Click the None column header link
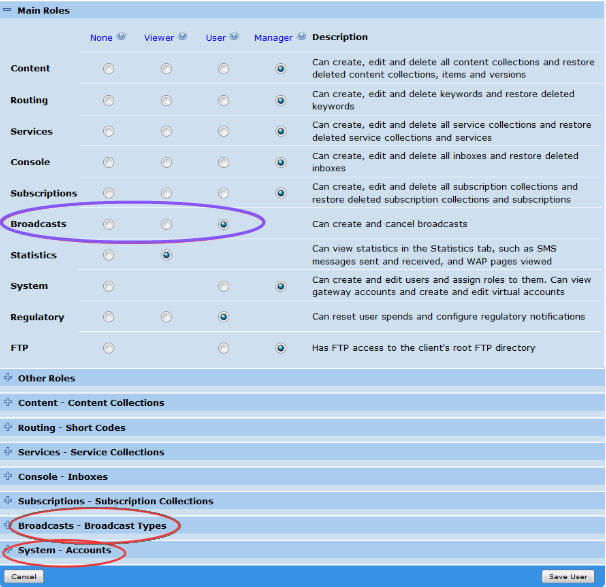The width and height of the screenshot is (606, 587). pyautogui.click(x=101, y=38)
